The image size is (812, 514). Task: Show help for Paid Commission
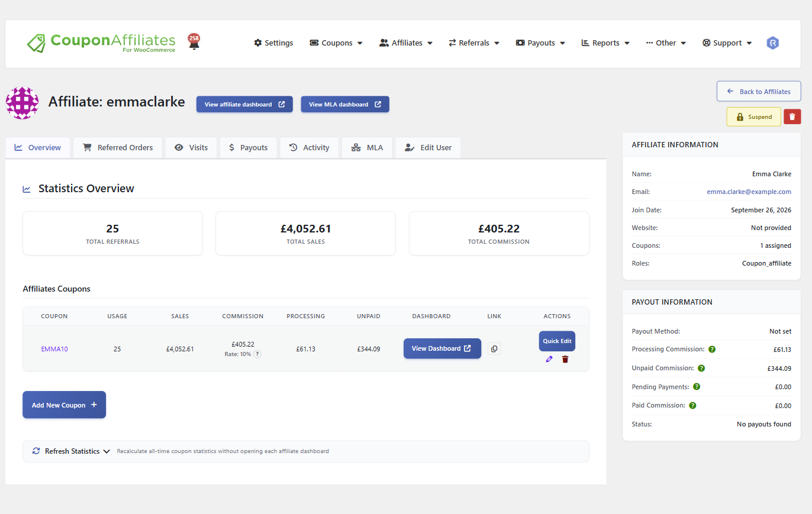[692, 406]
